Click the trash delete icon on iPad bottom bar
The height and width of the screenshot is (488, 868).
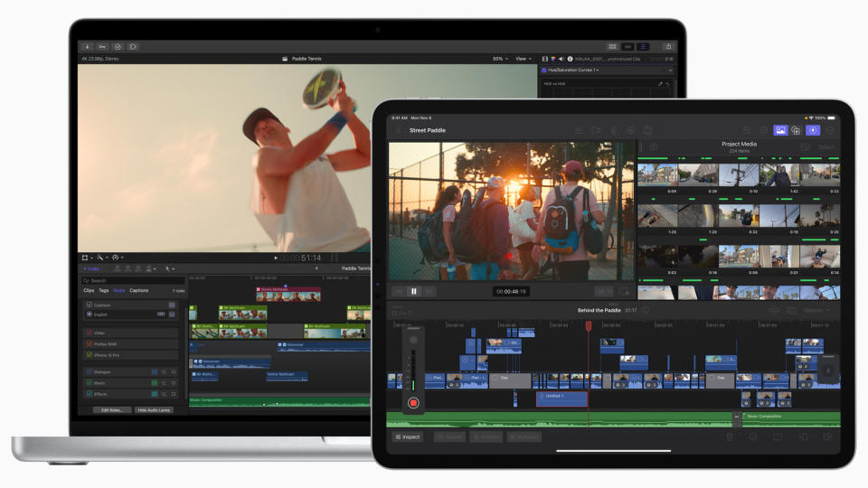(x=729, y=437)
